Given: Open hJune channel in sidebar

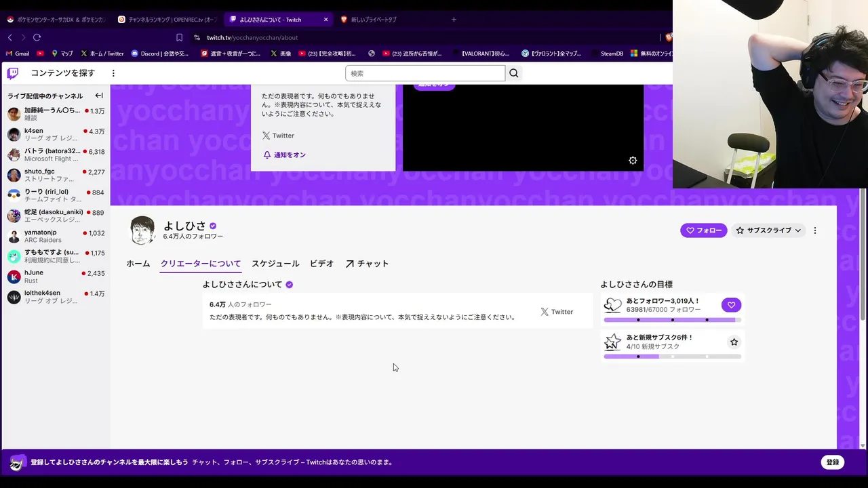Looking at the screenshot, I should coord(56,277).
